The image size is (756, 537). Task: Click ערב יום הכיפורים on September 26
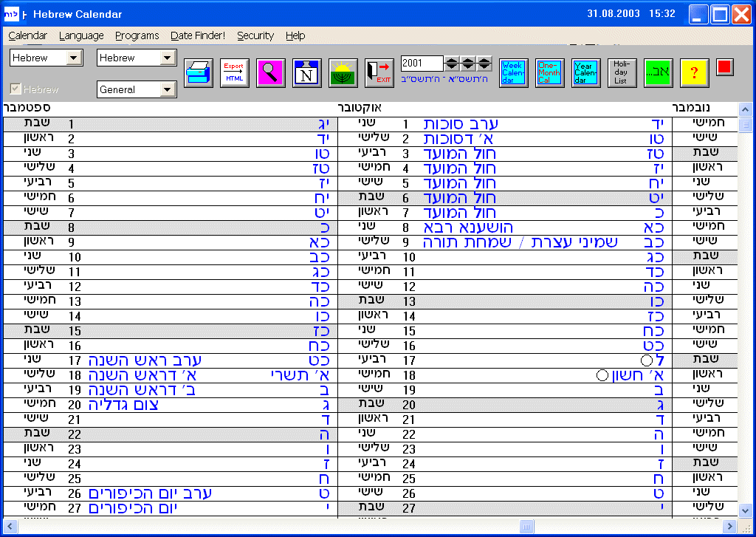(150, 493)
